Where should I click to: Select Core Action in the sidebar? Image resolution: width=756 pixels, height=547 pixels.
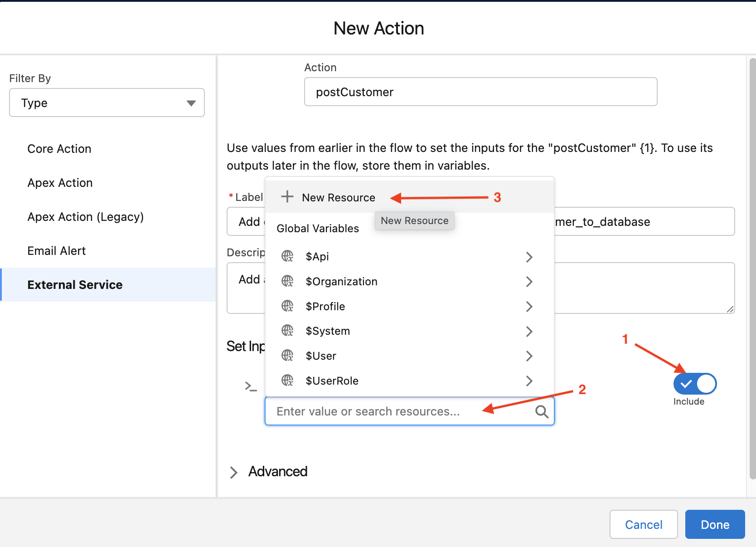(59, 148)
